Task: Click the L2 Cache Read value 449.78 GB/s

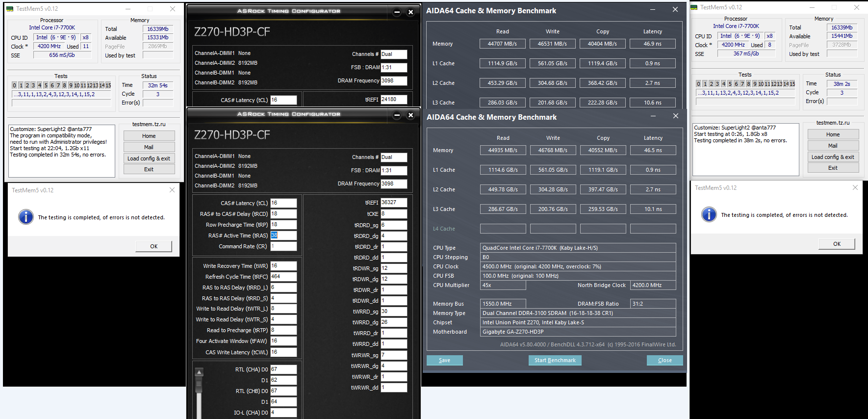Action: [503, 189]
